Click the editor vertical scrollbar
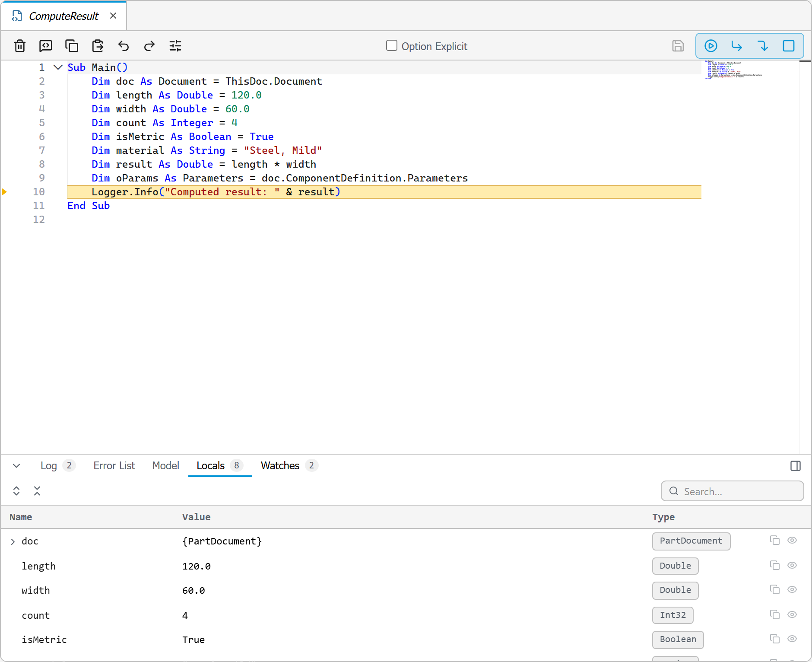This screenshot has height=662, width=812. click(x=805, y=257)
